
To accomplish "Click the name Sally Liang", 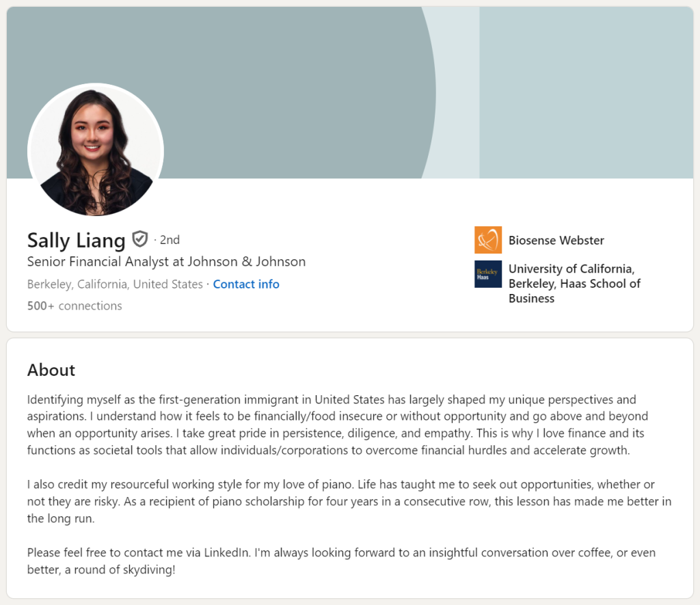I will coord(76,241).
